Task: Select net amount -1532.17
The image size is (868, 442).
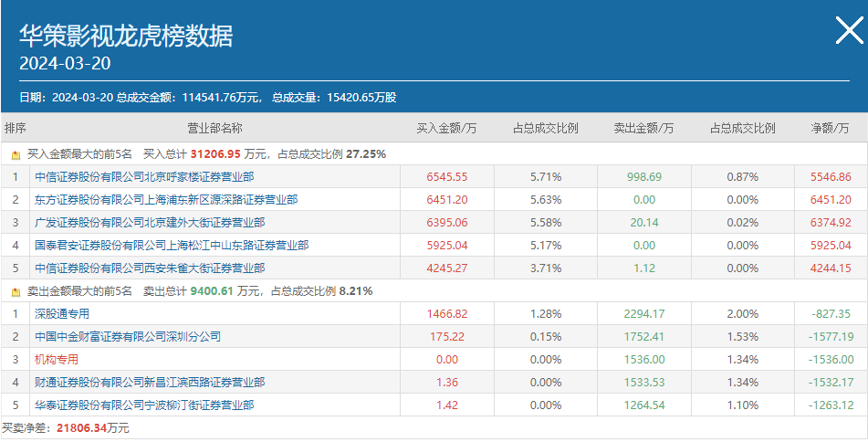Action: 831,383
